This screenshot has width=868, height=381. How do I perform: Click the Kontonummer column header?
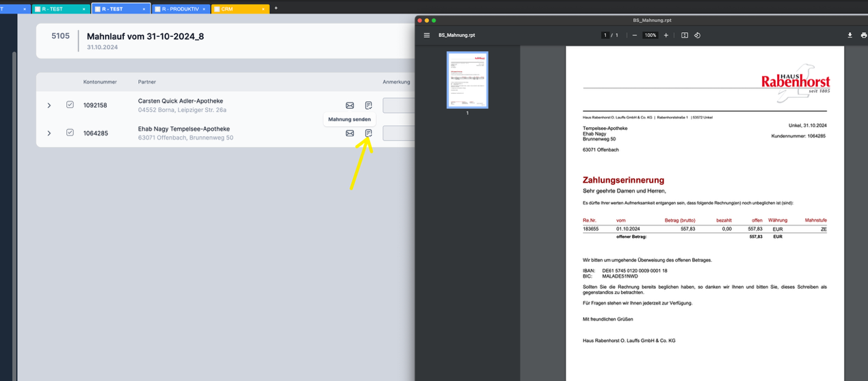(100, 82)
